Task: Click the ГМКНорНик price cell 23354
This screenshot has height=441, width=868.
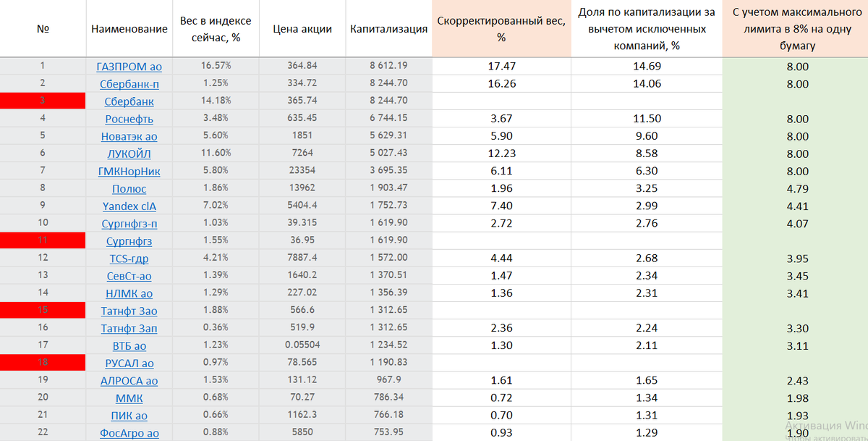Action: [303, 171]
